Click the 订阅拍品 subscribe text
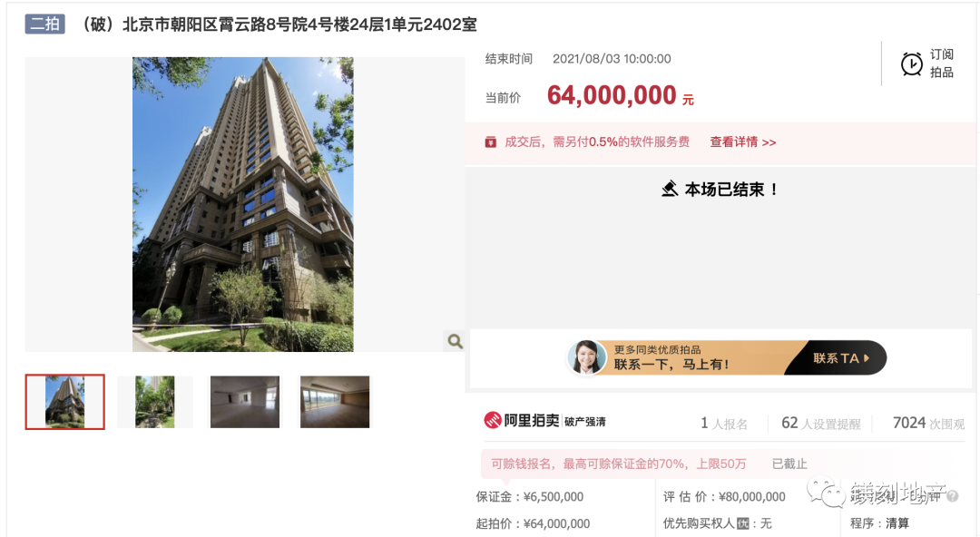 click(941, 63)
